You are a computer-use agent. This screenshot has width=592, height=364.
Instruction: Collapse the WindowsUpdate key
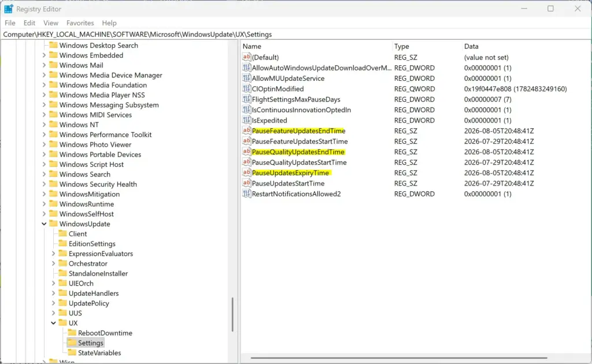tap(44, 224)
